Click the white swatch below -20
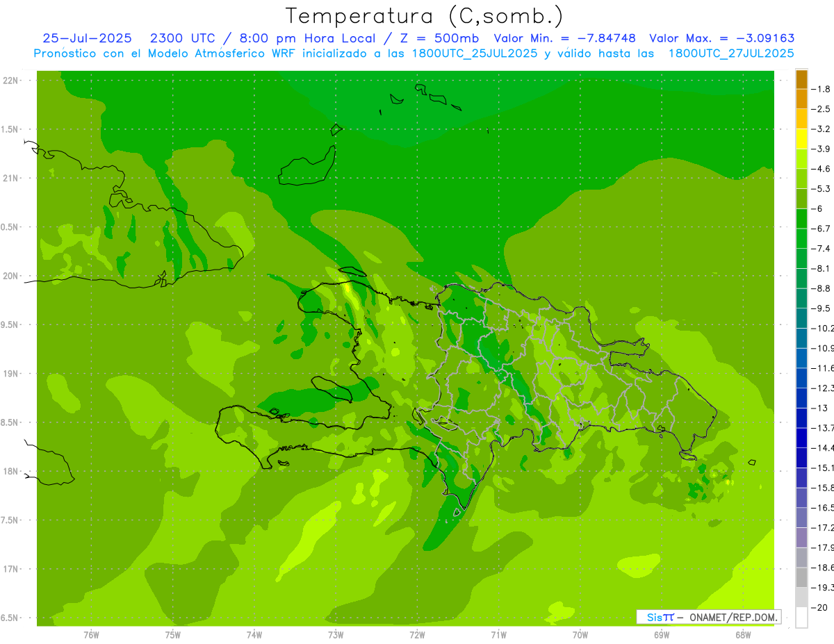The height and width of the screenshot is (644, 834). [x=801, y=618]
